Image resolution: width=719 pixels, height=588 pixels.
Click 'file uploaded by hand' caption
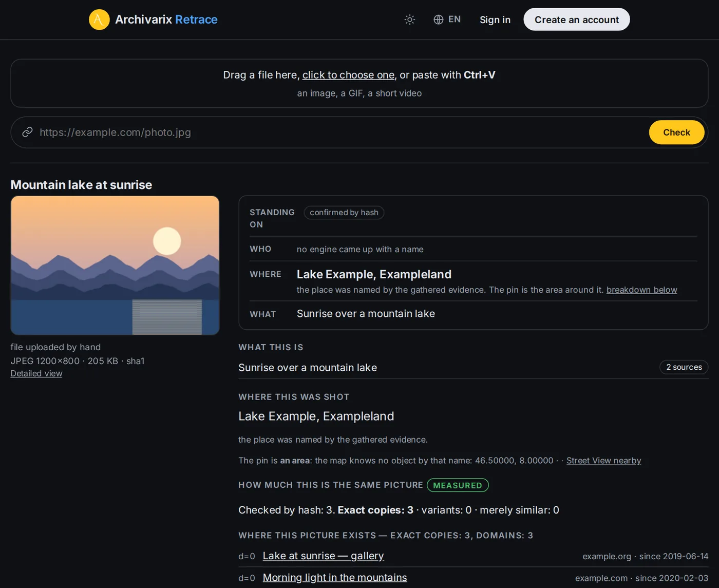click(x=55, y=347)
